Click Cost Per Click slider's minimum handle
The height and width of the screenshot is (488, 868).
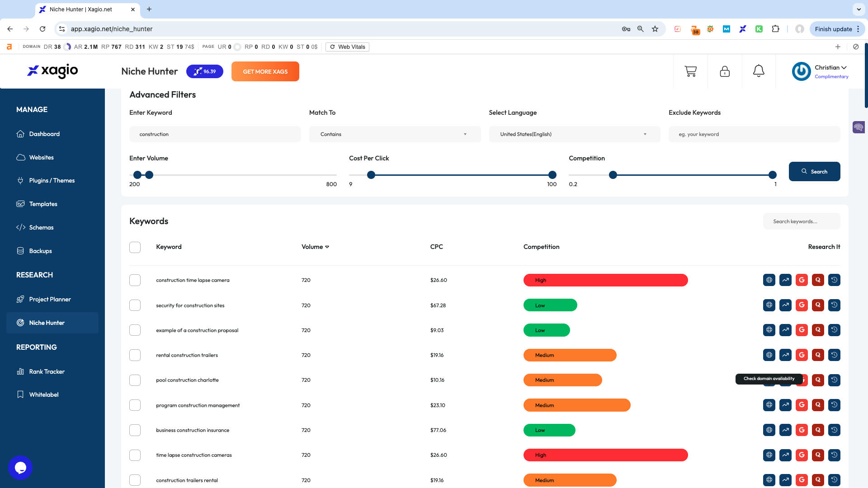tap(371, 175)
